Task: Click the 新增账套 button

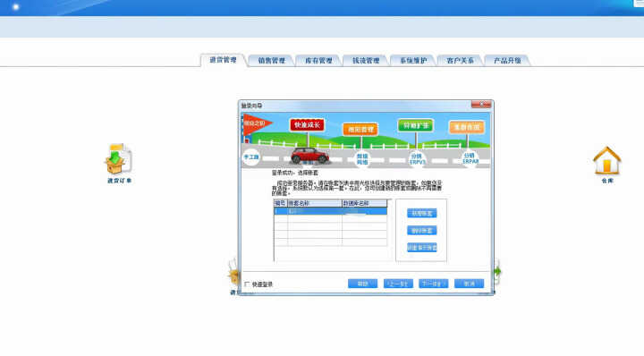Action: coord(422,213)
